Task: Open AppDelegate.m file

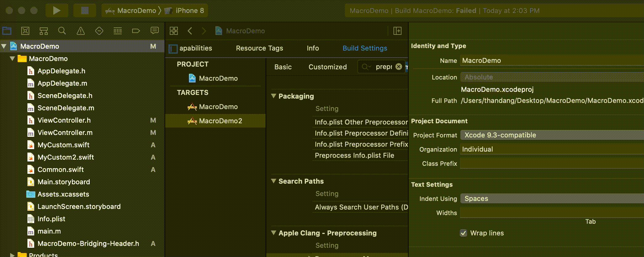Action: (x=62, y=83)
